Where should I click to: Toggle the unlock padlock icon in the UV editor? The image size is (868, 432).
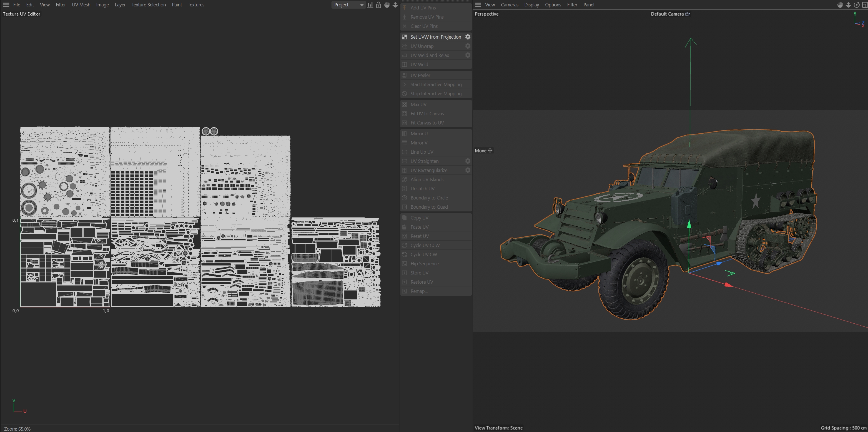[x=378, y=5]
